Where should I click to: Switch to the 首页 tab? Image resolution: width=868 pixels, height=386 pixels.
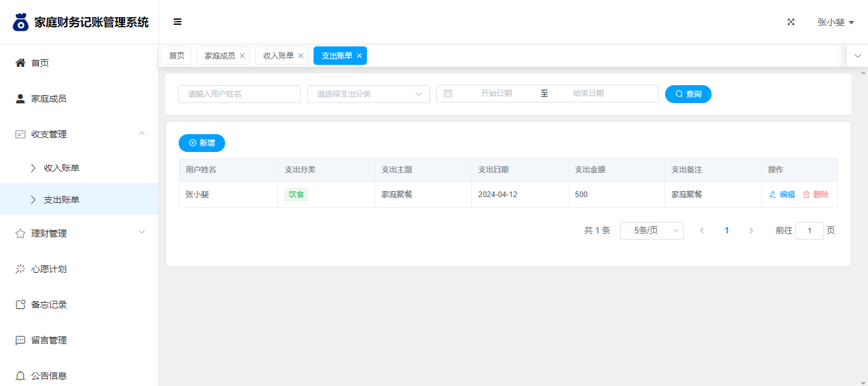[176, 56]
